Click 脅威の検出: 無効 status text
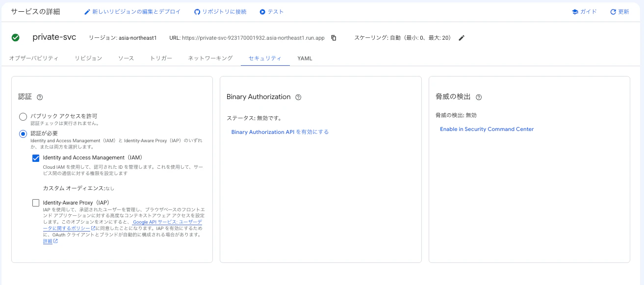This screenshot has height=285, width=644. click(x=456, y=115)
